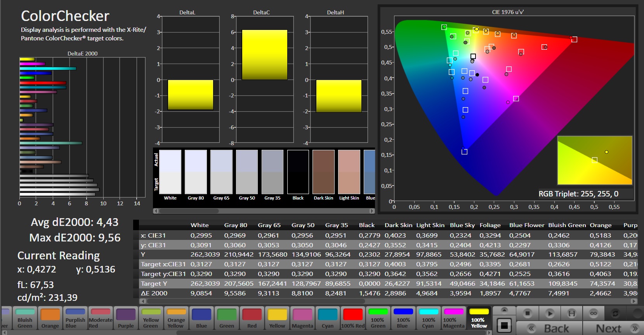Click the refresh cycle icon
Viewport: 644px width, 335px height.
[x=615, y=313]
